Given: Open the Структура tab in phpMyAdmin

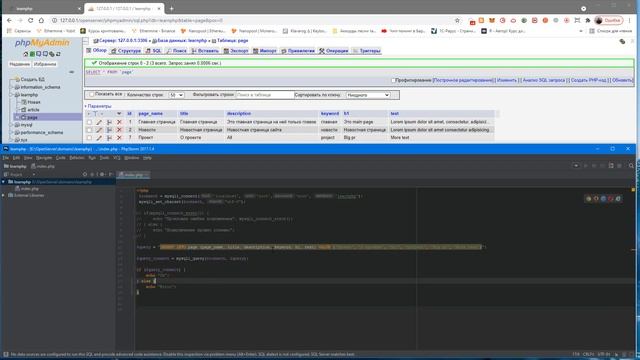Looking at the screenshot, I should coord(126,51).
